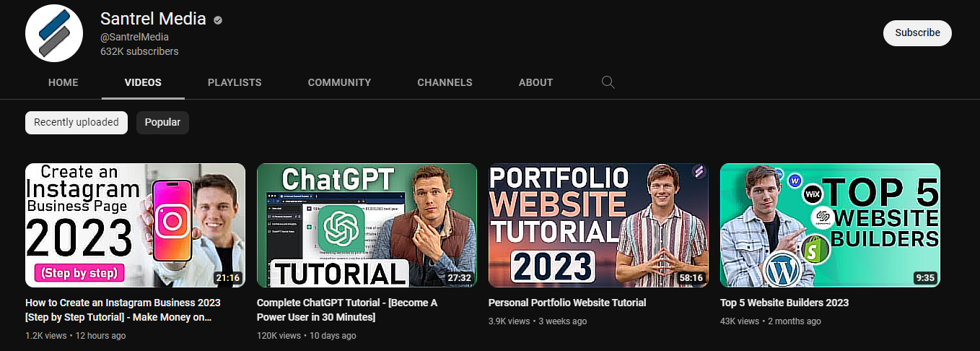Subscribe to the Santrel Media channel

(917, 33)
